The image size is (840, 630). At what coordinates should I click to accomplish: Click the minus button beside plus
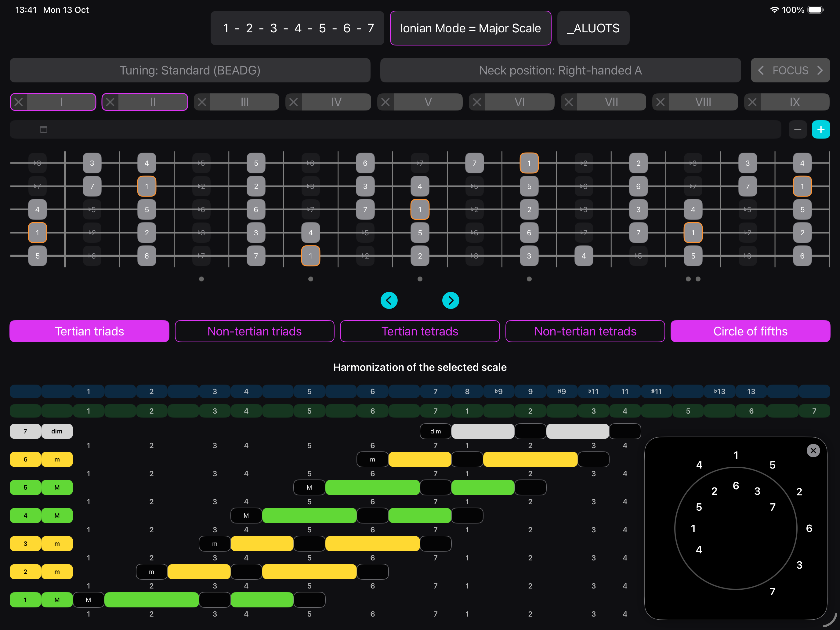pos(797,129)
